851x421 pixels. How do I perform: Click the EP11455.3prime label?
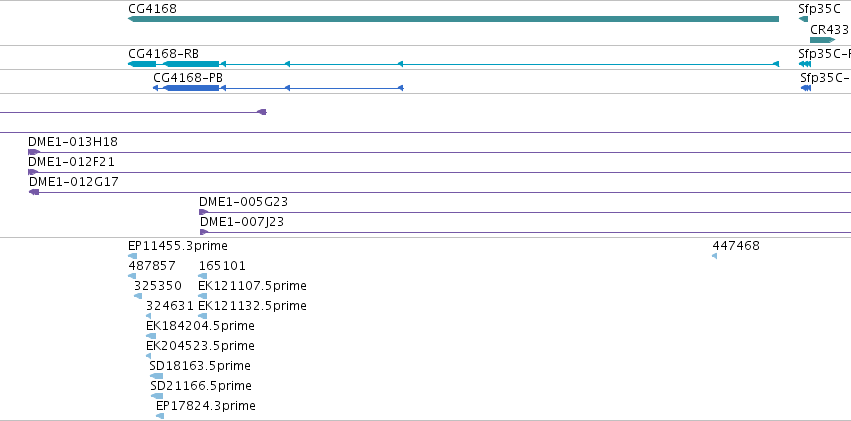click(178, 246)
